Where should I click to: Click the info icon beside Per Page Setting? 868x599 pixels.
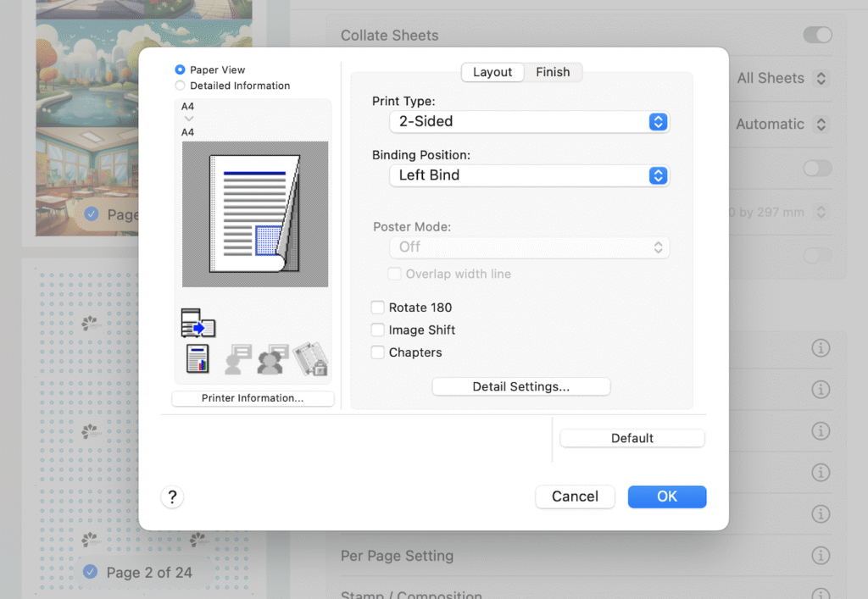click(820, 556)
